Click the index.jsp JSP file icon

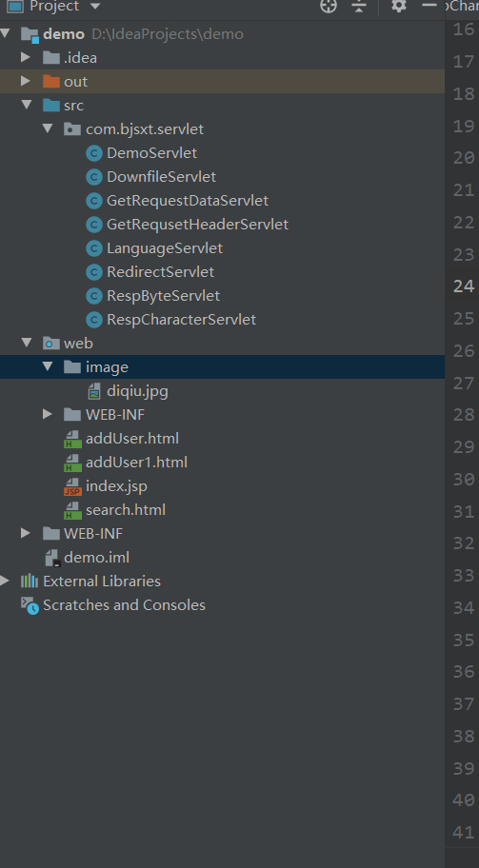(72, 486)
